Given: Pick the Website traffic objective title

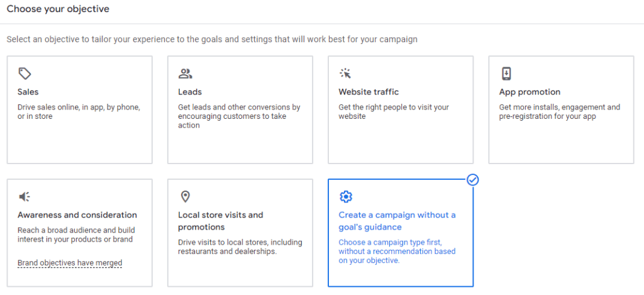Looking at the screenshot, I should pos(369,92).
